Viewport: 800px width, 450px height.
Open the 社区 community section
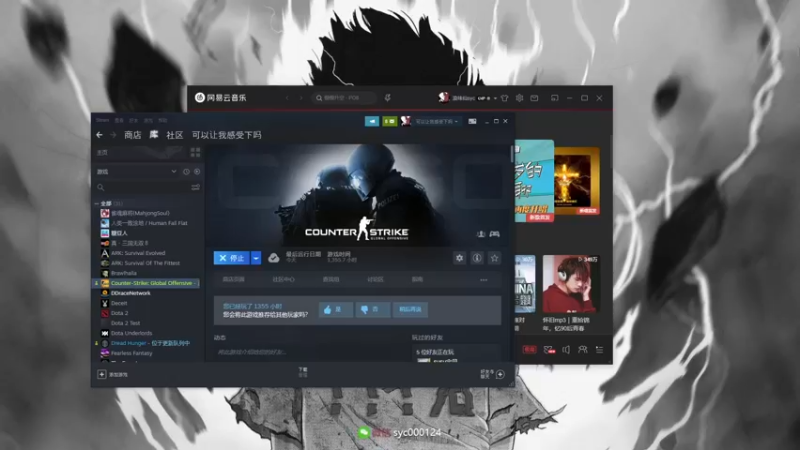click(x=174, y=135)
